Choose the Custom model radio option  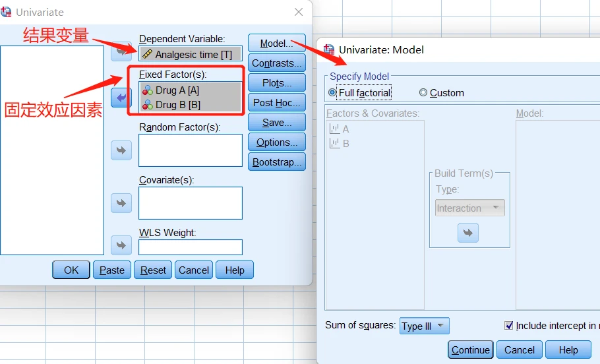point(423,93)
